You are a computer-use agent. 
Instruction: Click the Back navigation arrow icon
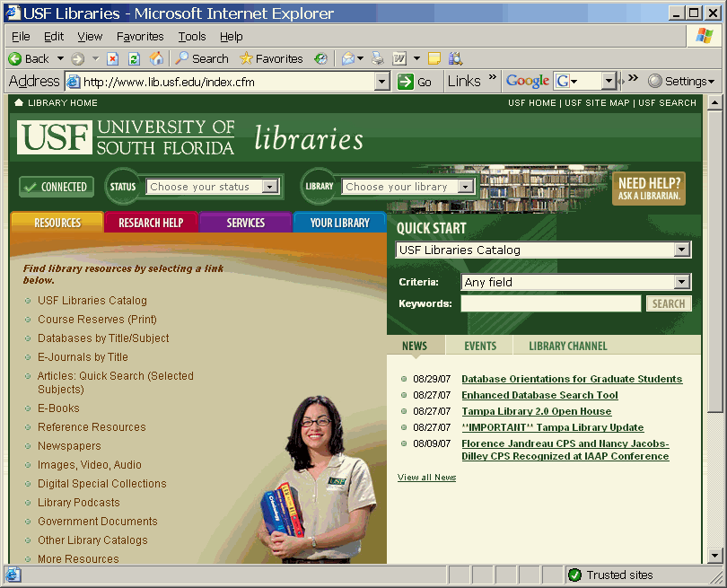click(x=15, y=58)
